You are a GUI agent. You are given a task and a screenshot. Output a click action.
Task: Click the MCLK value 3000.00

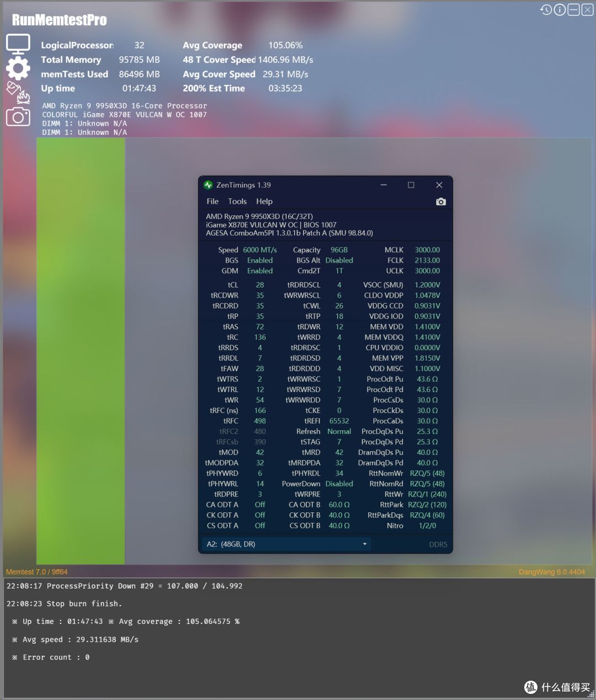[427, 250]
